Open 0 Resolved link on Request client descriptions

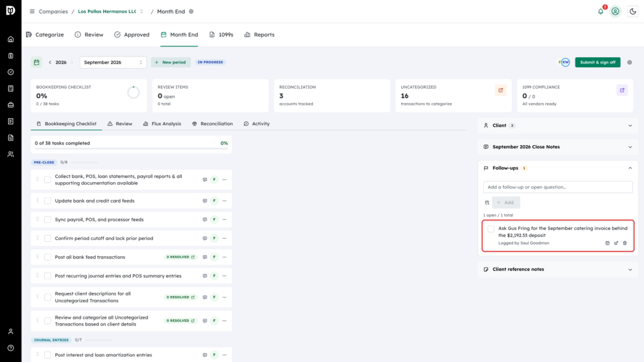click(x=180, y=297)
